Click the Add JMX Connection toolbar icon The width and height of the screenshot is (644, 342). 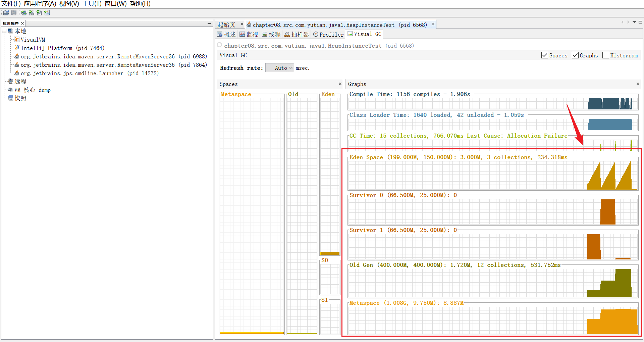pyautogui.click(x=32, y=13)
